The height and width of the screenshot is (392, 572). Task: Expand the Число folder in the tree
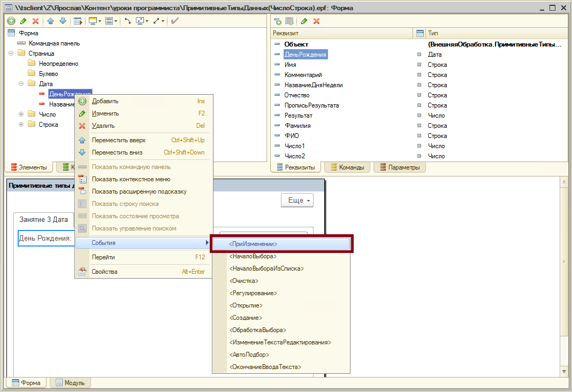21,114
